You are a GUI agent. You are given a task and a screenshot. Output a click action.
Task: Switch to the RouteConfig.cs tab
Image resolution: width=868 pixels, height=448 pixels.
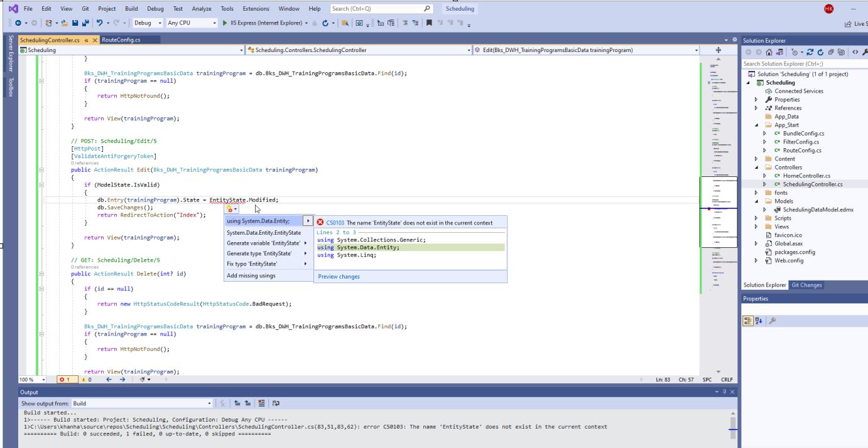click(121, 40)
